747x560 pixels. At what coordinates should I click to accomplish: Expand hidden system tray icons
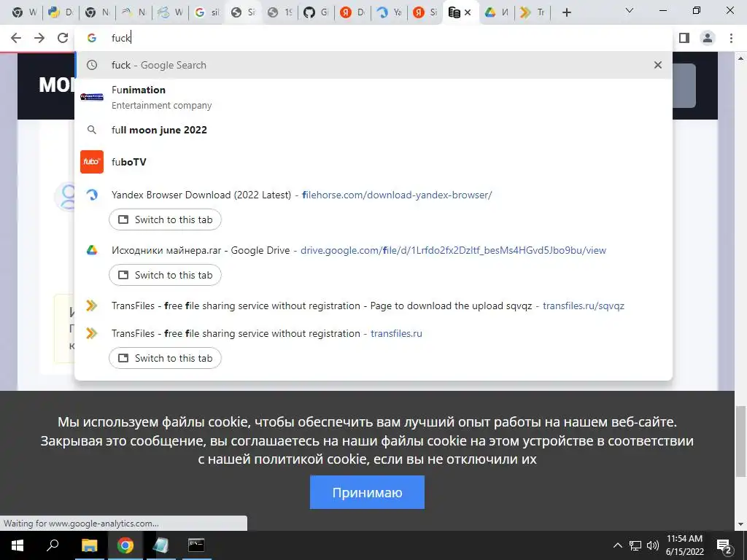[x=617, y=545]
